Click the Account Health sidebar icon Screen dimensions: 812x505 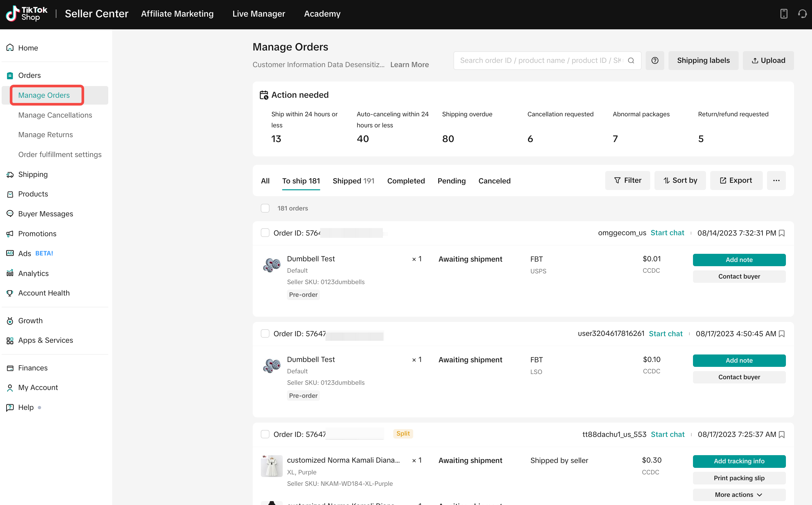tap(9, 293)
